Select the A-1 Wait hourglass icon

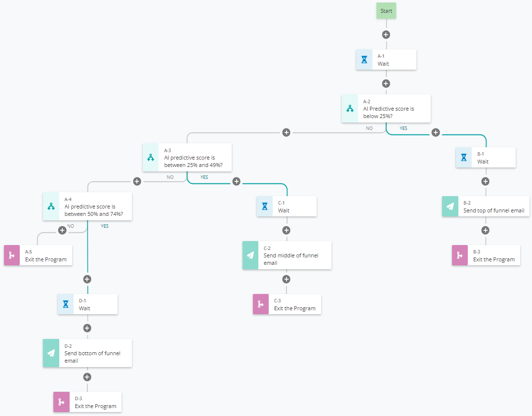[364, 60]
